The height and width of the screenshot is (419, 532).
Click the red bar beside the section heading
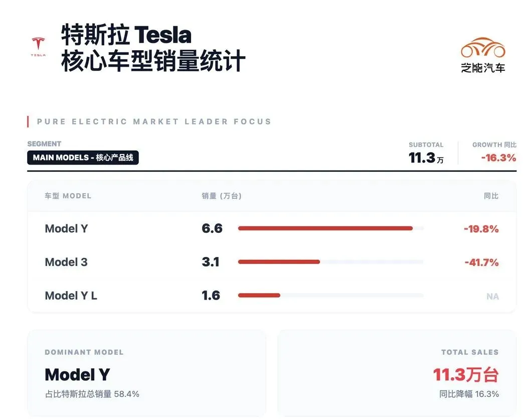(28, 121)
